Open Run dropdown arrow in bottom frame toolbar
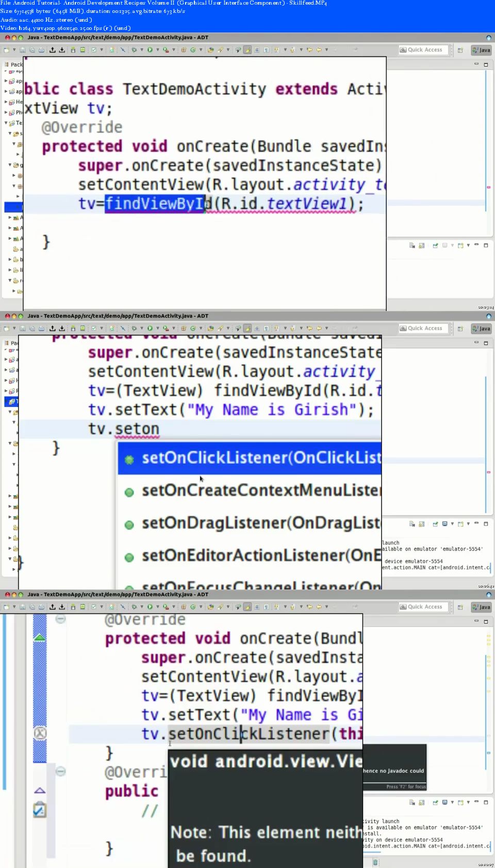This screenshot has width=495, height=868. pyautogui.click(x=157, y=607)
